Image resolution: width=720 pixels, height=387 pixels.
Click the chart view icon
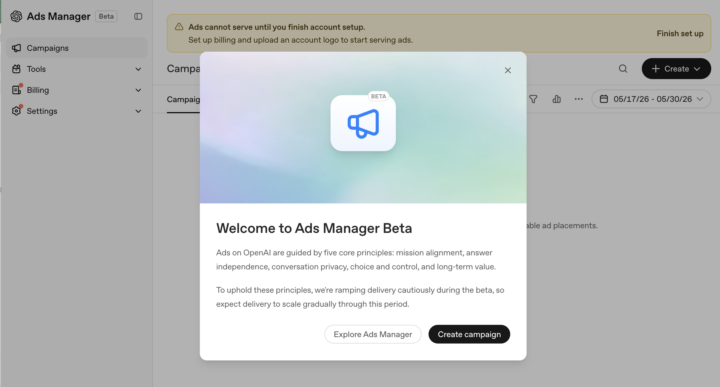[x=557, y=99]
